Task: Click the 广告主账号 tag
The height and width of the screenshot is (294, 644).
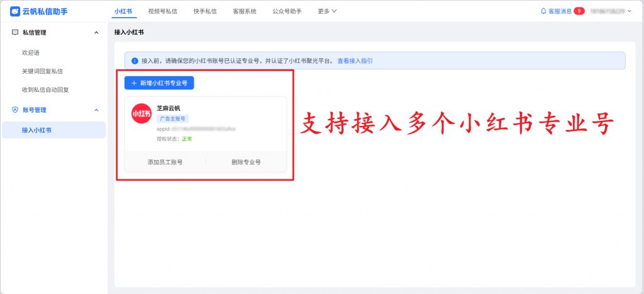Action: 172,119
